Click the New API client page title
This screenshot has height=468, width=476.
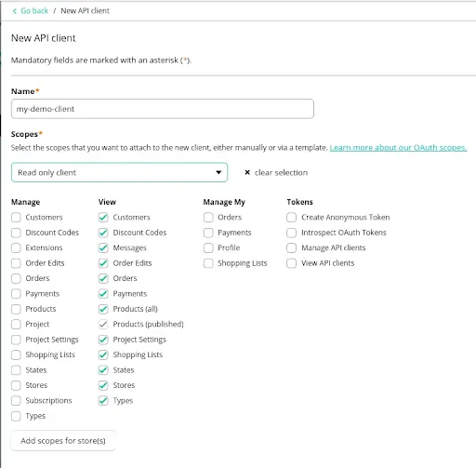[44, 38]
